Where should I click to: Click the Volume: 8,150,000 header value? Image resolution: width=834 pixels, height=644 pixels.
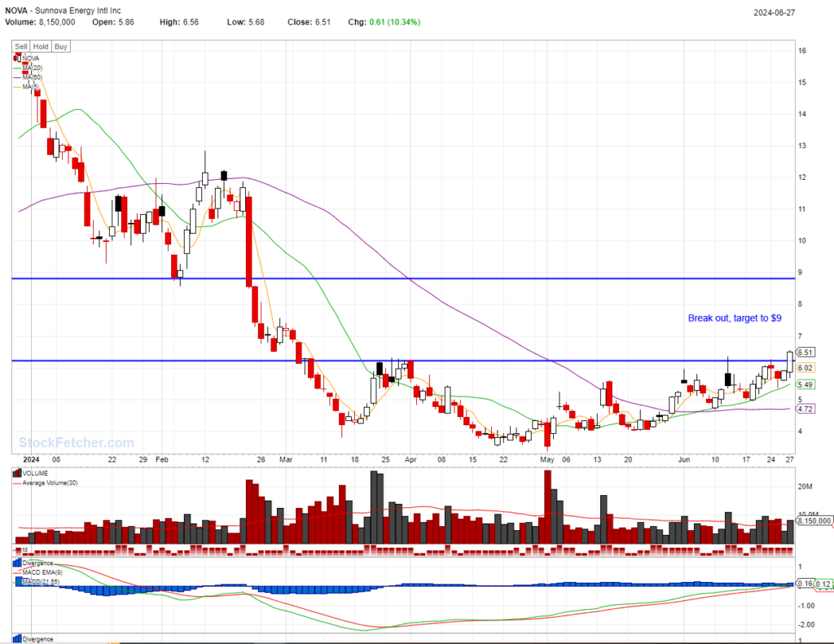(x=40, y=22)
